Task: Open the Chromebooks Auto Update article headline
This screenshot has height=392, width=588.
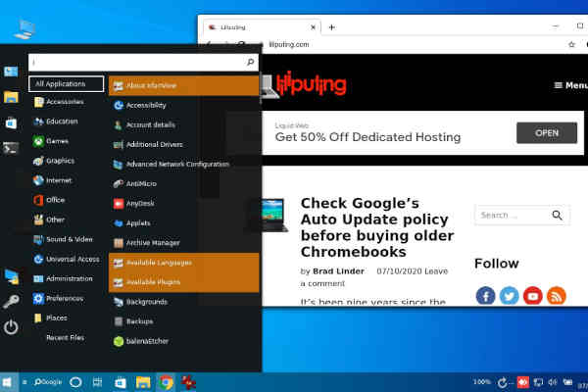Action: click(377, 227)
